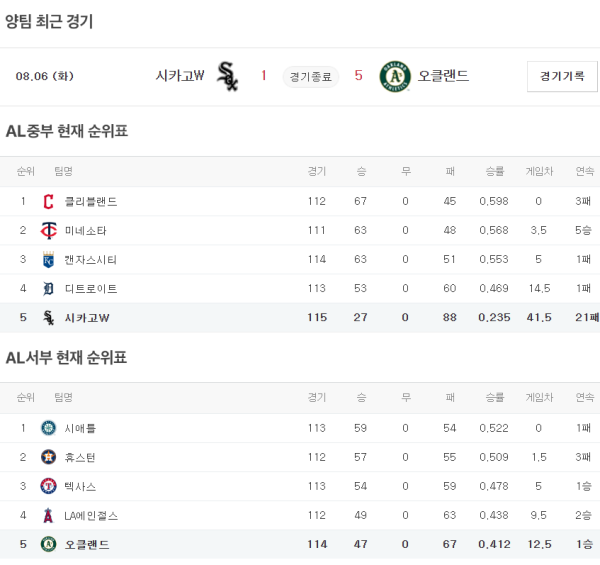Image resolution: width=600 pixels, height=565 pixels.
Task: Open the 경기기록 game record button
Action: (561, 76)
